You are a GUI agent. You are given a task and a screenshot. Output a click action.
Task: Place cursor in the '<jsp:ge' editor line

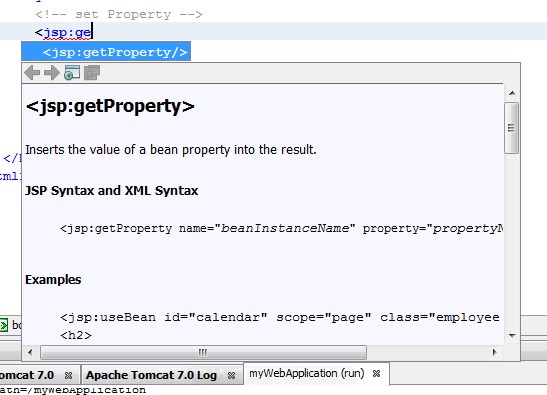coord(274,31)
